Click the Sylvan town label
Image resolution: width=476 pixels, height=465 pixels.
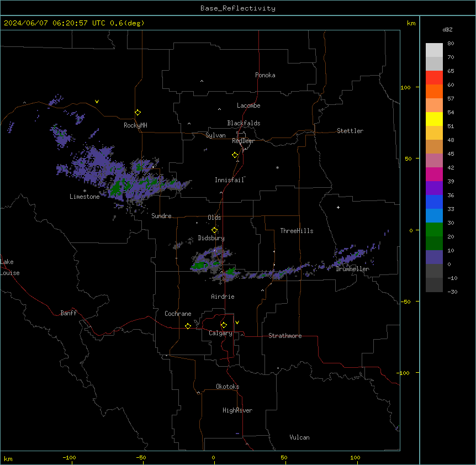click(215, 135)
